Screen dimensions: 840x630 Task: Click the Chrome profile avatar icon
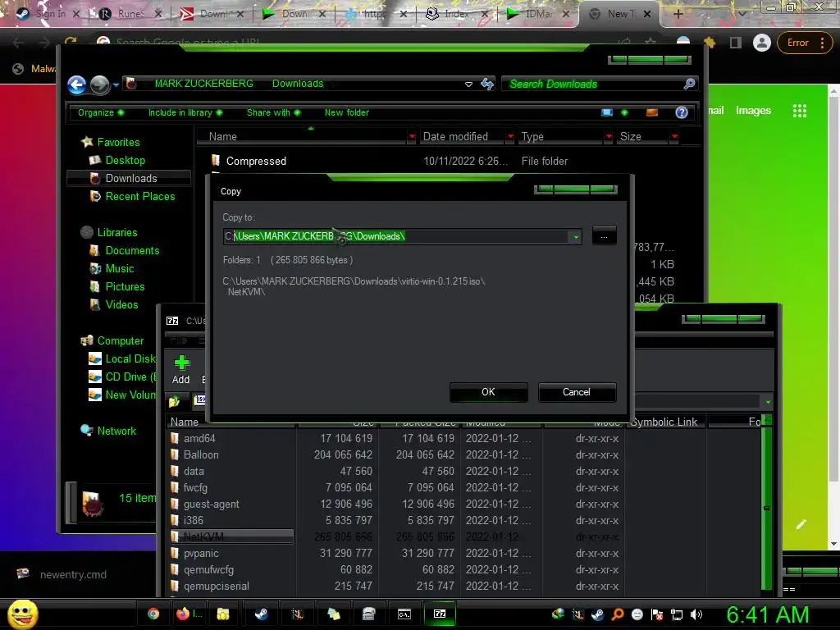[x=761, y=43]
